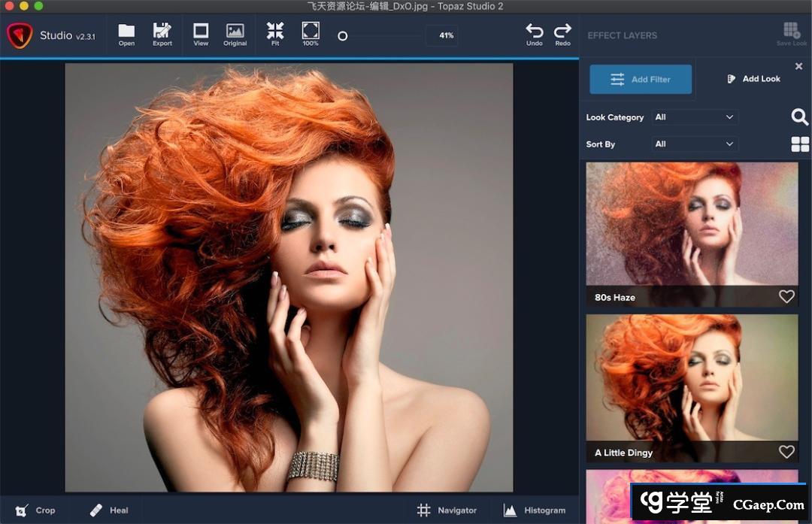Open the Histogram panel
The height and width of the screenshot is (524, 812).
point(535,510)
